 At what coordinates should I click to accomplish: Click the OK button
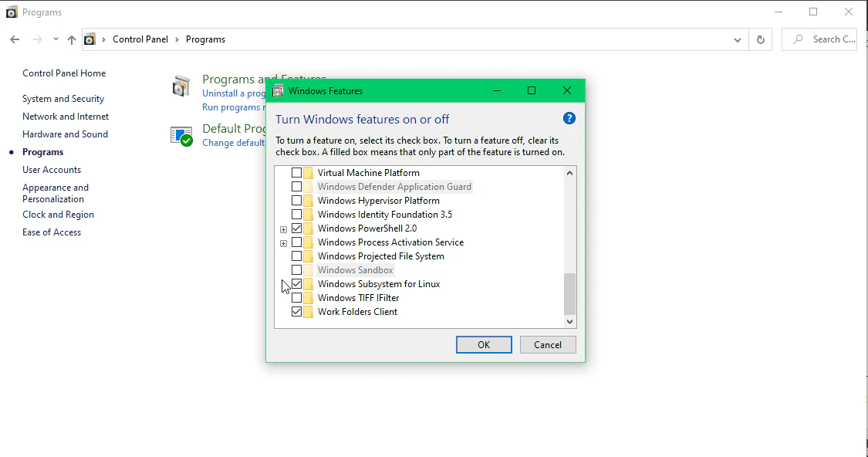point(484,344)
